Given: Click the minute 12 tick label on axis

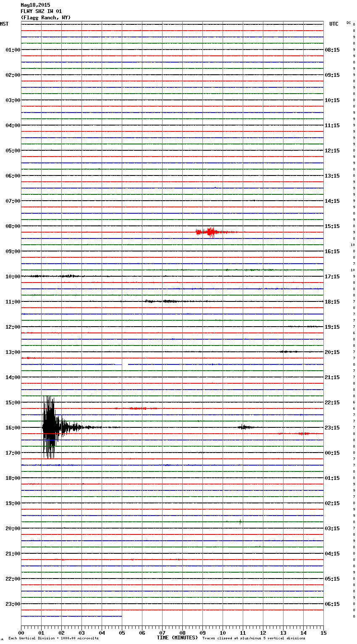Looking at the screenshot, I should pyautogui.click(x=263, y=633).
